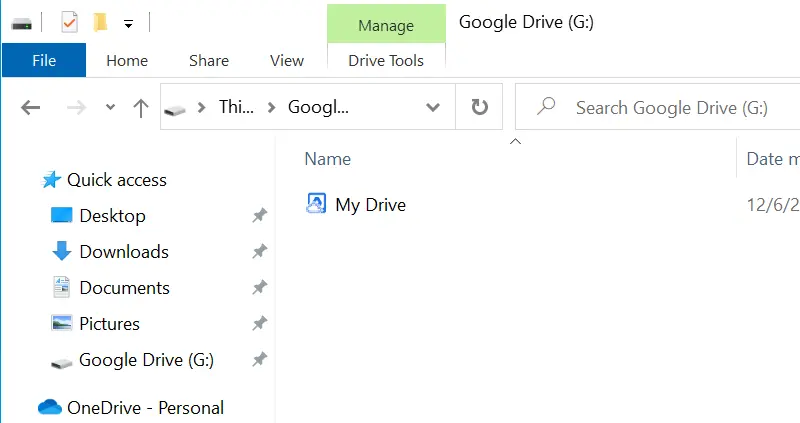Go back with the Back arrow
Image resolution: width=800 pixels, height=423 pixels.
pyautogui.click(x=31, y=107)
